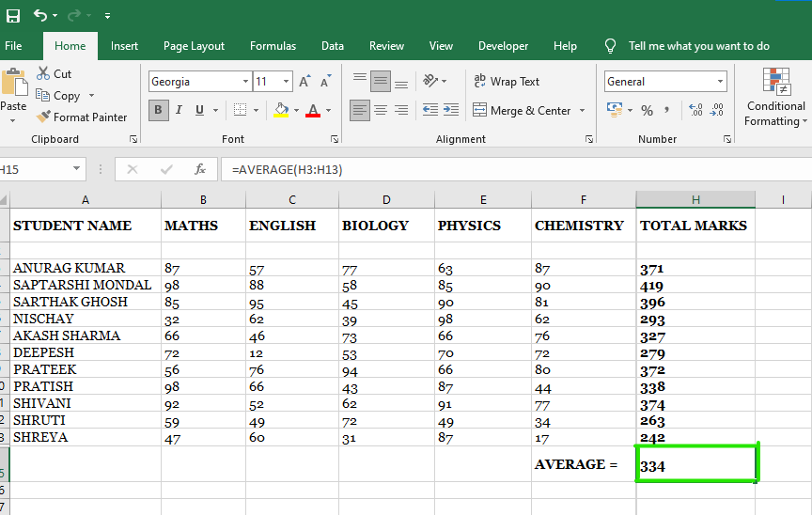Click the Cut scissors icon
812x515 pixels.
43,73
